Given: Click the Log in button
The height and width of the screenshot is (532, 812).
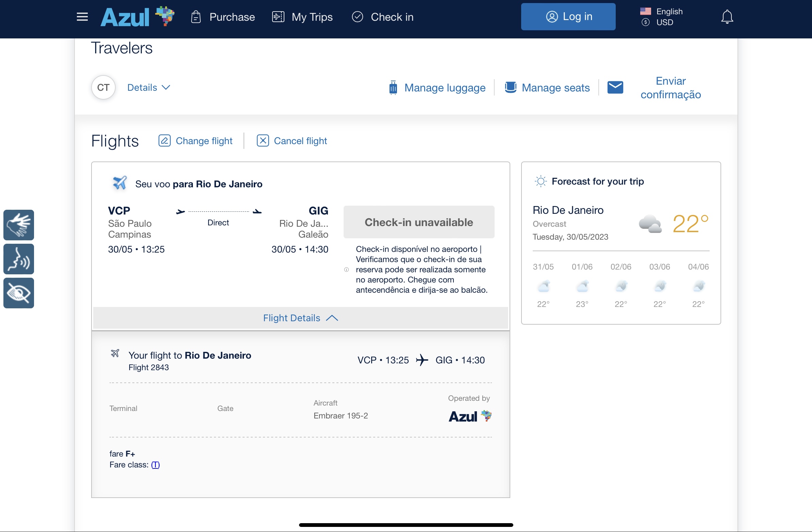Looking at the screenshot, I should click(x=568, y=17).
